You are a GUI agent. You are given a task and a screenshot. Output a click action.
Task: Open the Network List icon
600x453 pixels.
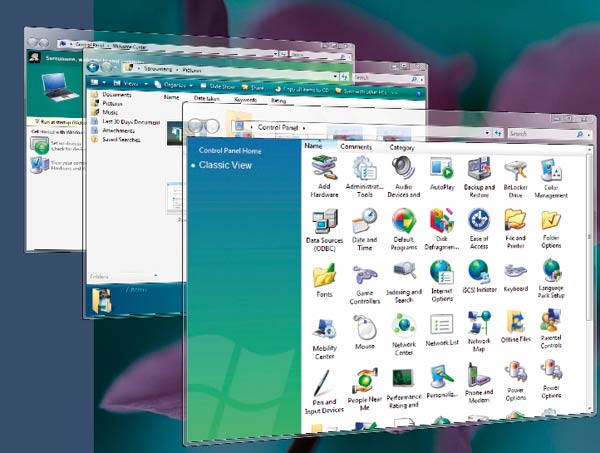pos(442,325)
